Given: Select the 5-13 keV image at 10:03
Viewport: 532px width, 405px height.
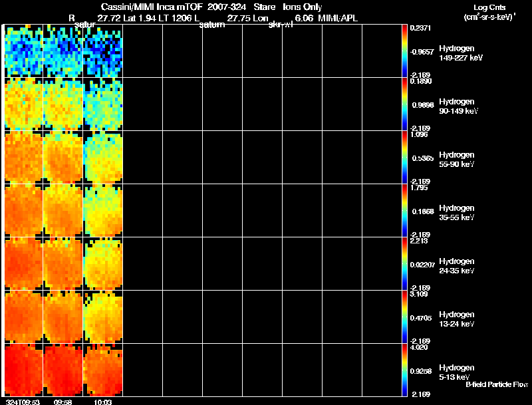Looking at the screenshot, I should [x=103, y=370].
